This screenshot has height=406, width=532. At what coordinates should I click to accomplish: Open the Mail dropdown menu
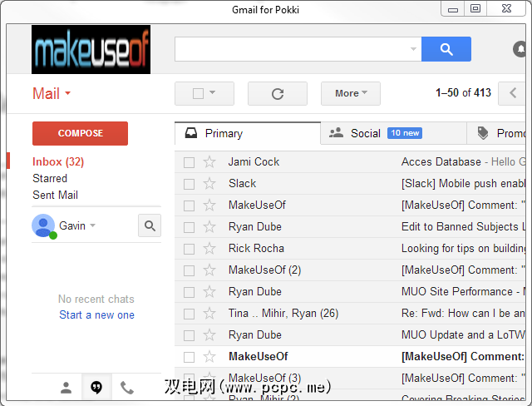click(52, 93)
